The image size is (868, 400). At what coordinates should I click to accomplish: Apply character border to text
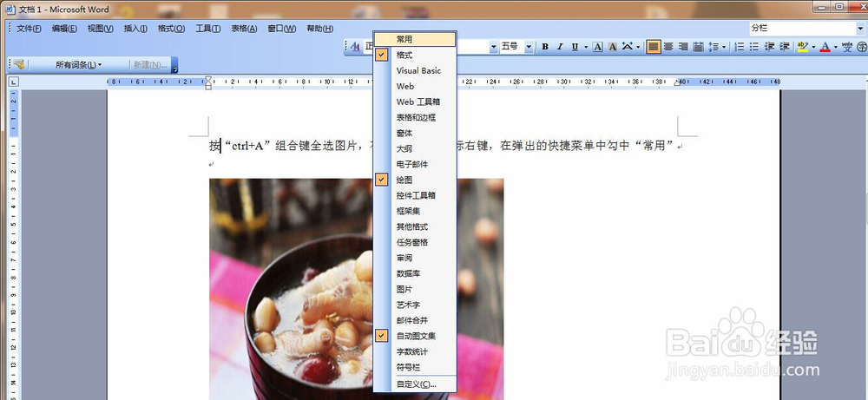[598, 47]
